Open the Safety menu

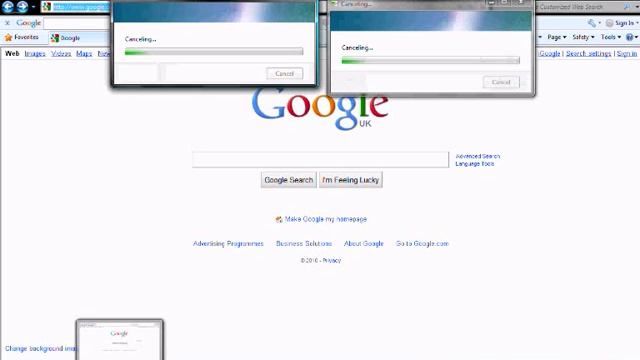(x=583, y=37)
